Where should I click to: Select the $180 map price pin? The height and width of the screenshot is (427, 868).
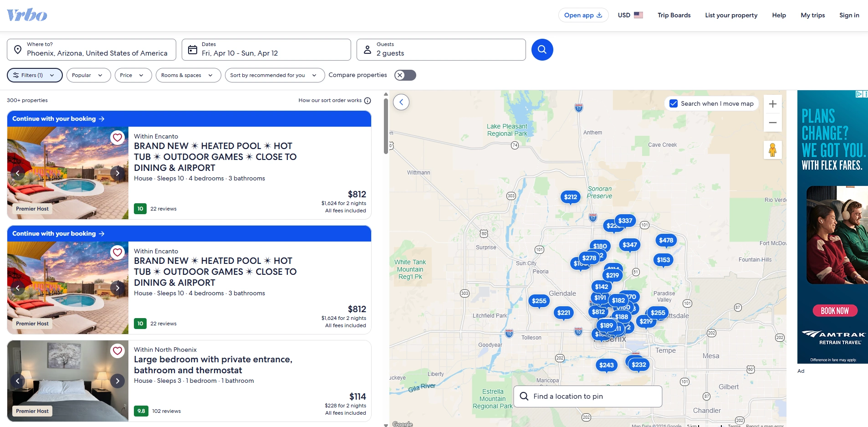coord(600,246)
